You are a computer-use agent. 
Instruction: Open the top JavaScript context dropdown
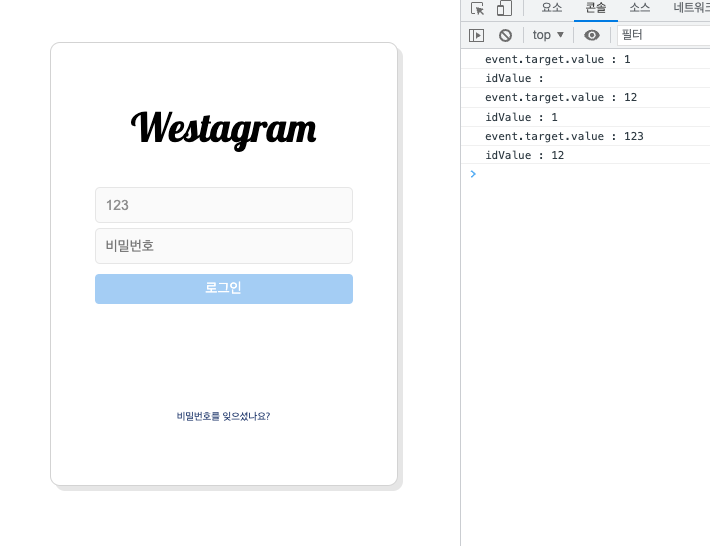click(x=548, y=35)
